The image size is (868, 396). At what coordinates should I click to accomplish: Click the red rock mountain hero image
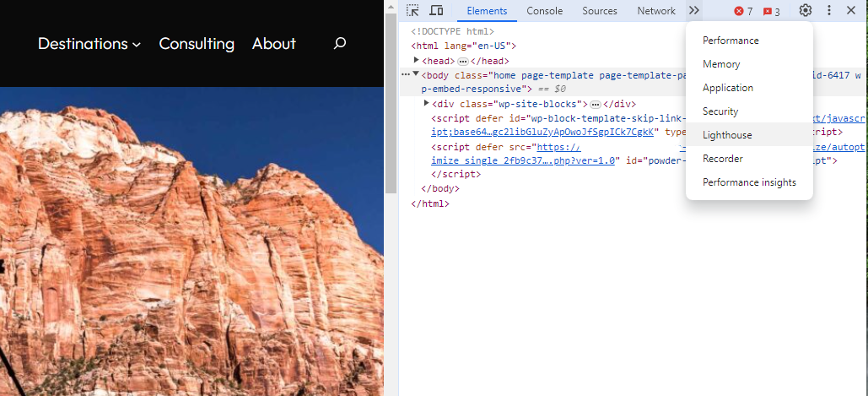191,241
